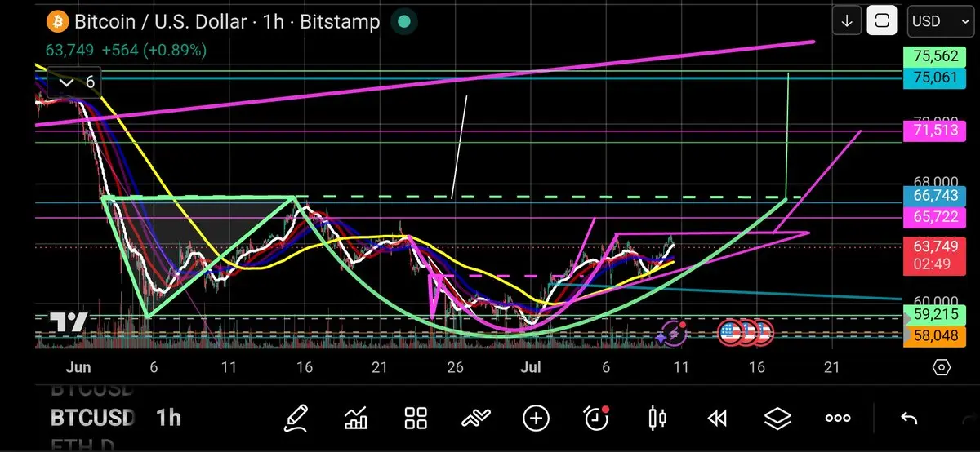Start bar replay with rewind icon
The image size is (980, 452).
[717, 419]
